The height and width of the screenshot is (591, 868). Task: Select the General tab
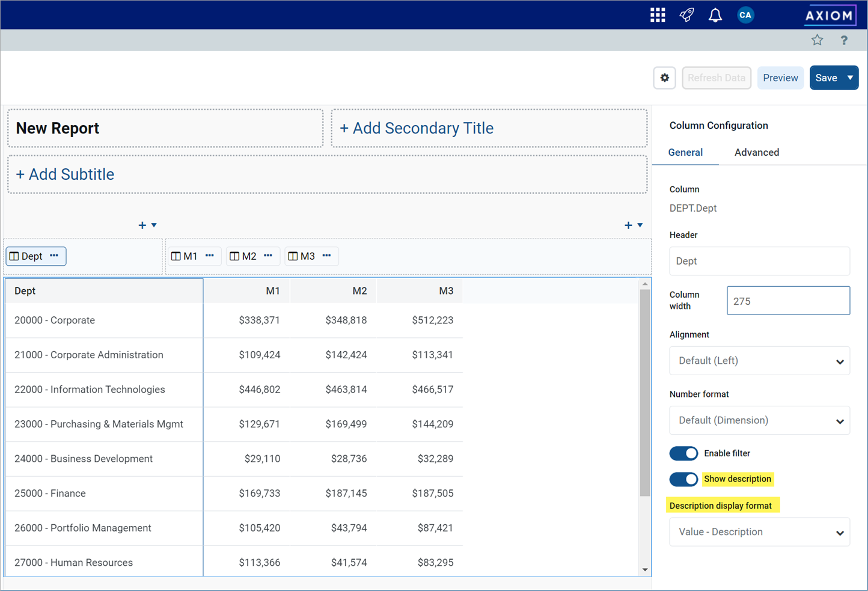tap(685, 153)
